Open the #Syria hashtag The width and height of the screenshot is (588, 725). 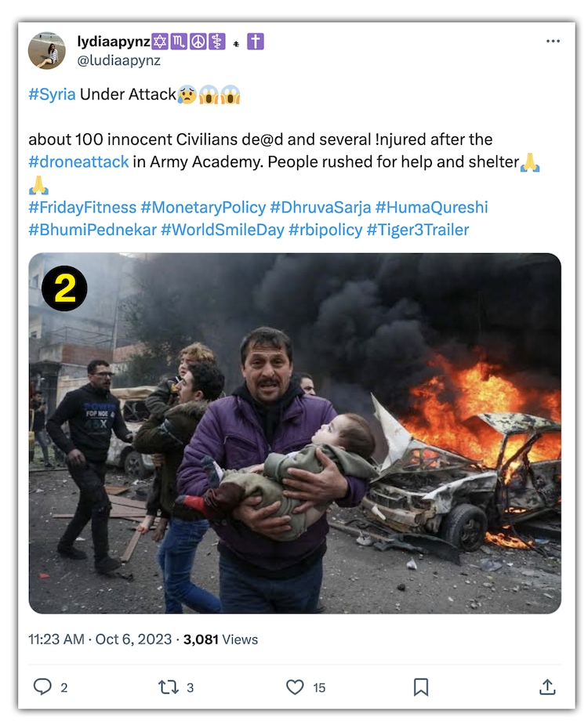pos(52,95)
